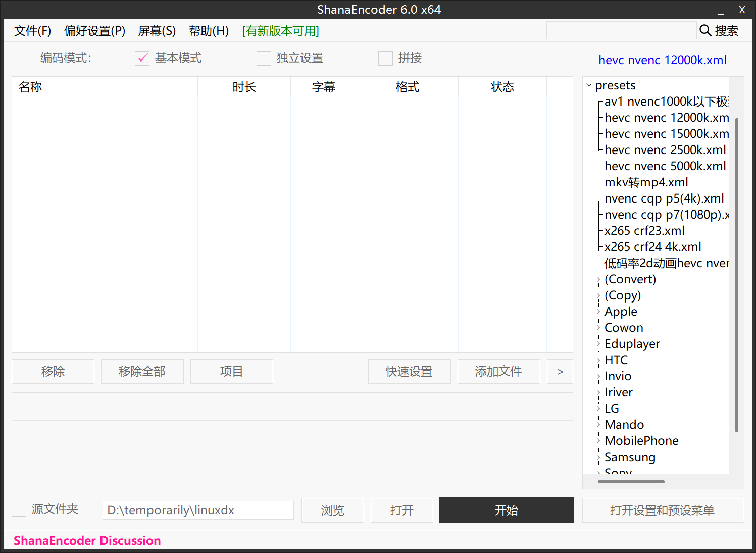Click the > arrow button beside 添加文件

point(560,372)
